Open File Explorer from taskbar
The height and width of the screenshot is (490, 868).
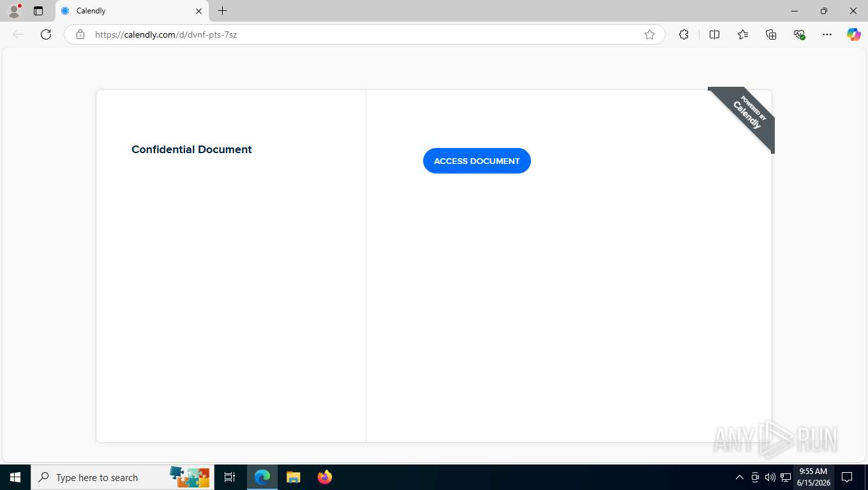tap(293, 477)
